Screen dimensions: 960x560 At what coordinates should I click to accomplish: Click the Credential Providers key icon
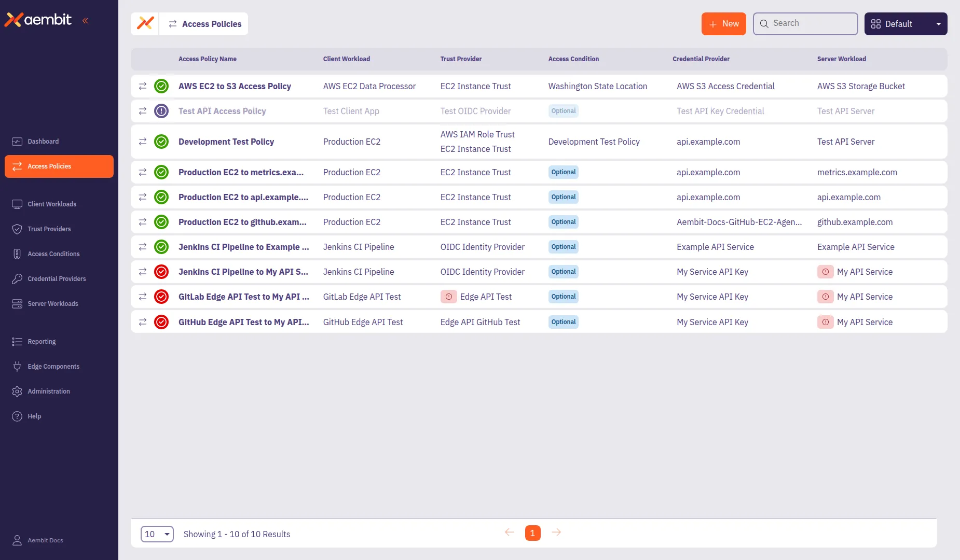click(17, 278)
